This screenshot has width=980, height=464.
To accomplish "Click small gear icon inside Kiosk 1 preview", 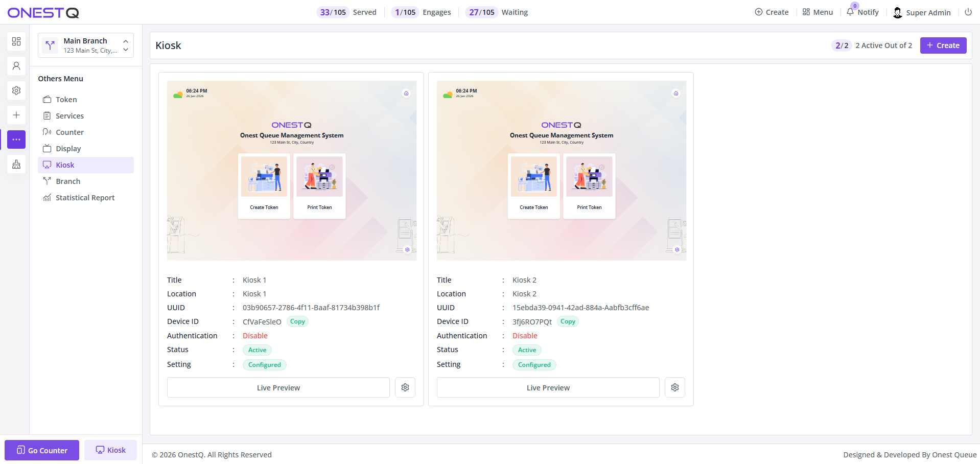I will (x=407, y=250).
